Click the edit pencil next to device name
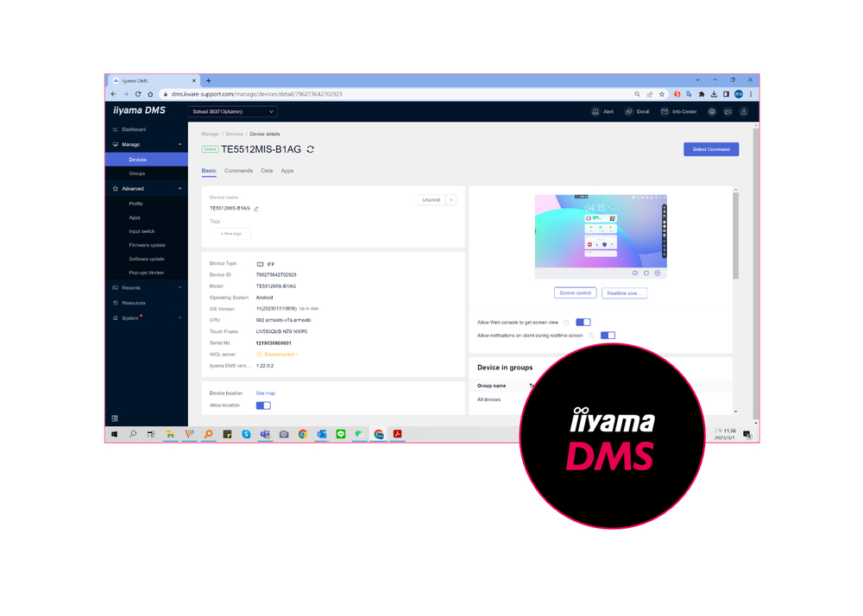 point(256,209)
